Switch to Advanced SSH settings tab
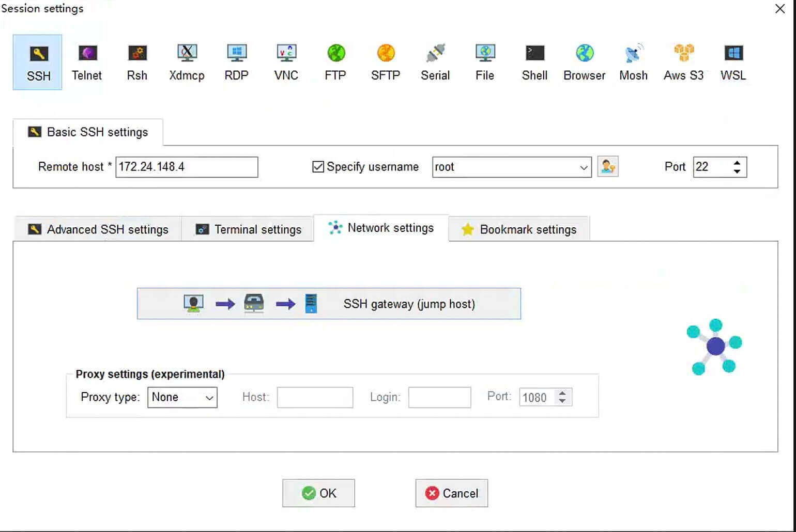 pyautogui.click(x=98, y=229)
